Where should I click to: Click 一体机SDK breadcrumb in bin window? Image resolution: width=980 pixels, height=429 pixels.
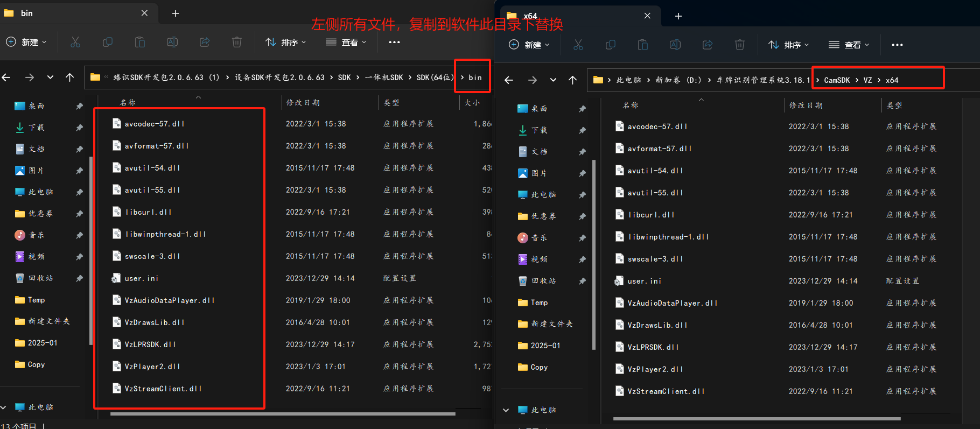coord(384,78)
